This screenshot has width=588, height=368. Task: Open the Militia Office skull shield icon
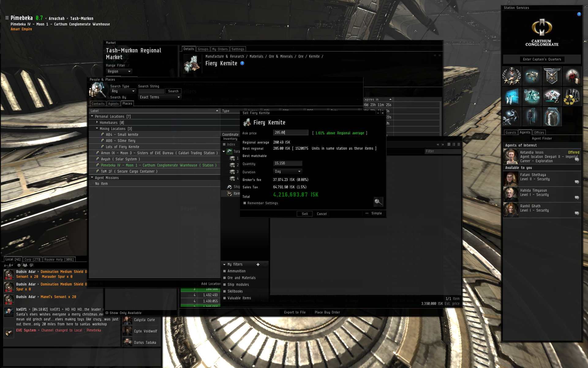click(552, 76)
